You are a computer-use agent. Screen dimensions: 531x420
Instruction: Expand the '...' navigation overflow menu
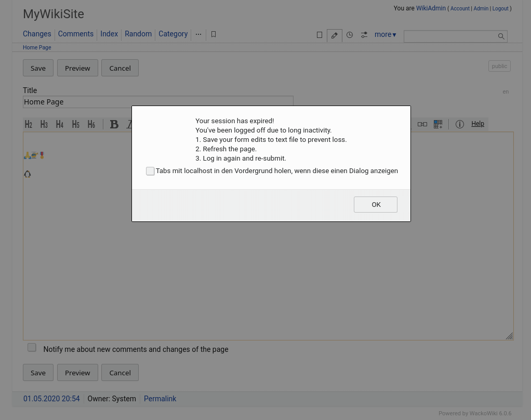click(198, 34)
